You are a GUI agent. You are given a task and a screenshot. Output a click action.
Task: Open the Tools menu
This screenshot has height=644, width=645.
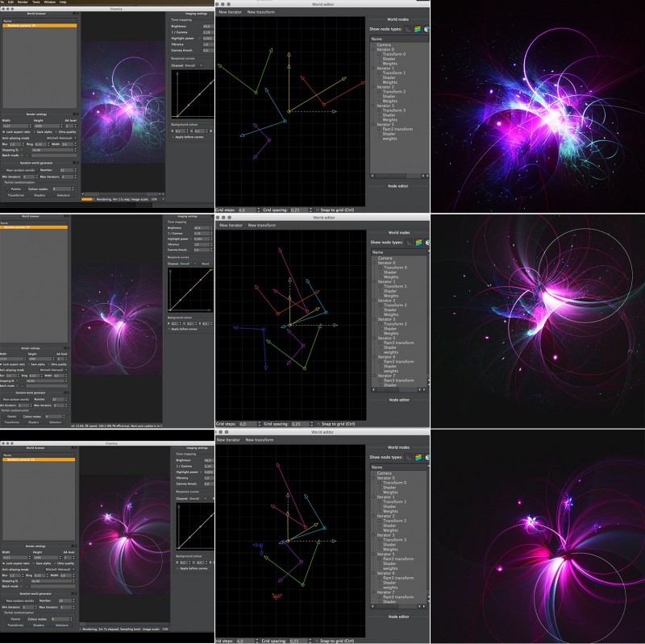36,2
